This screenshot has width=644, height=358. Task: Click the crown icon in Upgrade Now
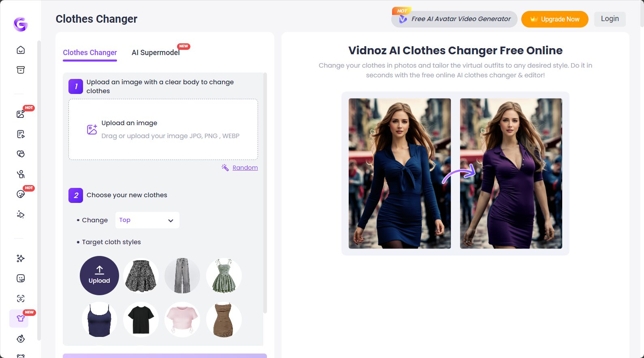click(x=534, y=19)
